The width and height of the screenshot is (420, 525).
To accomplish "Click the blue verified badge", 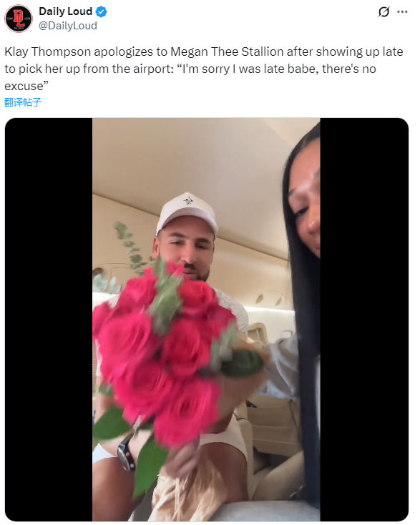I will click(101, 11).
